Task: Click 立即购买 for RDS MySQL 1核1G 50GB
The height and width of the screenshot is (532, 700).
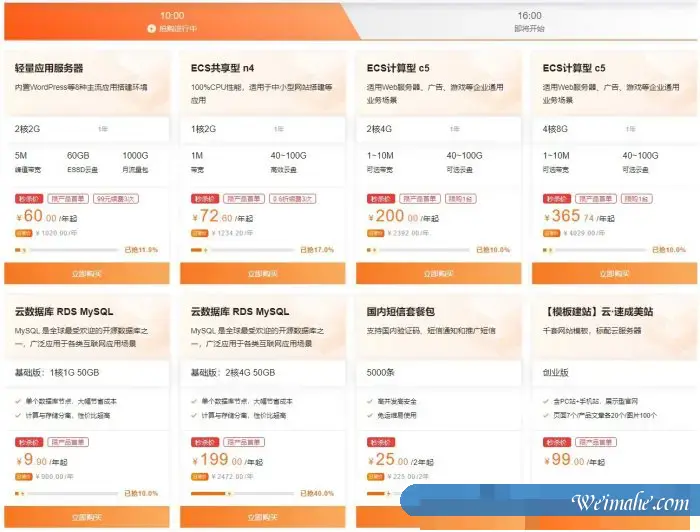Action: [87, 517]
